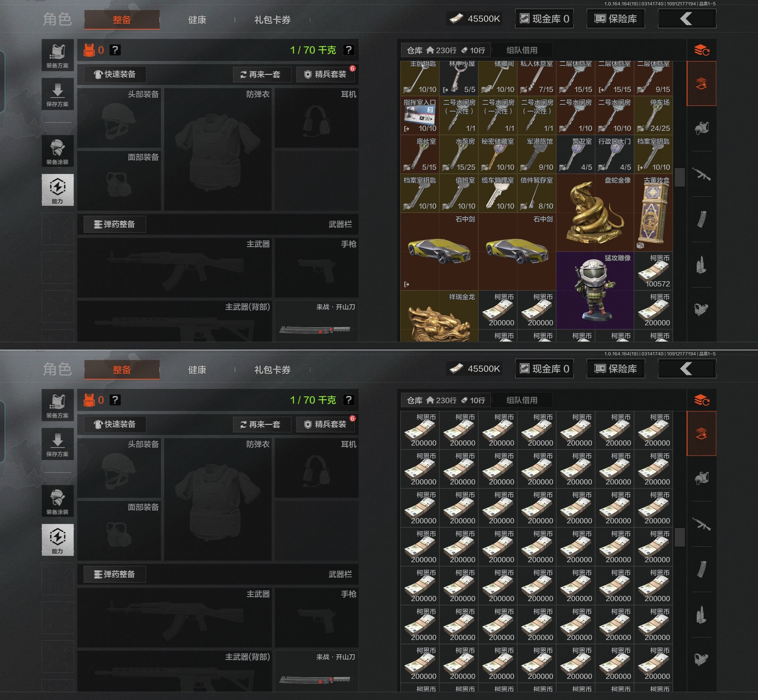Click the 底片室 key showing 5/15
758x700 pixels.
pos(420,154)
